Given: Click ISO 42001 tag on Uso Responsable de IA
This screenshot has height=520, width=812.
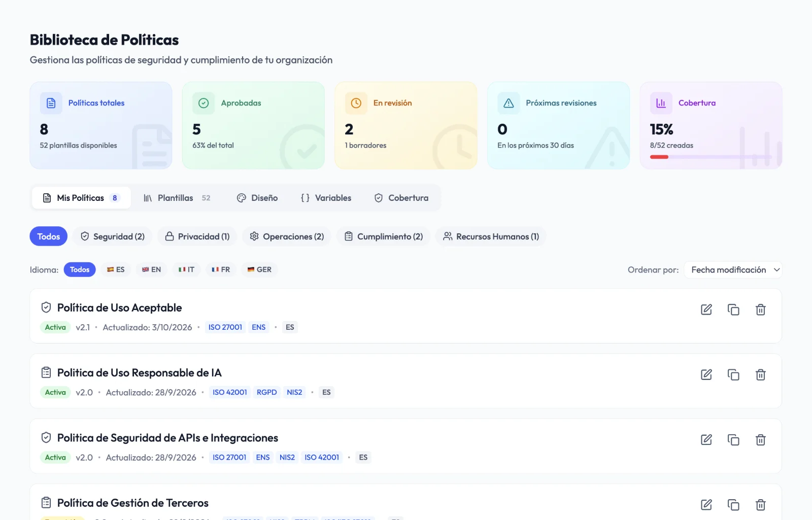Looking at the screenshot, I should (x=230, y=392).
